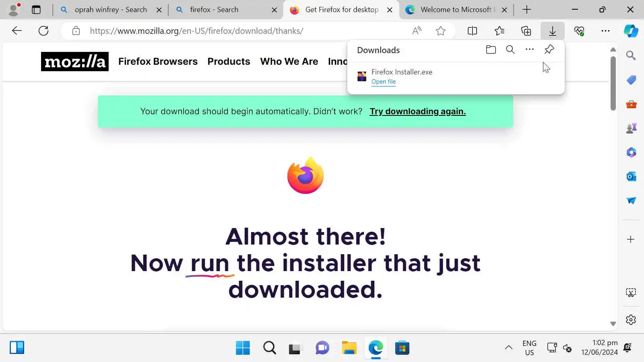Go to the Mozilla logo homepage
The width and height of the screenshot is (644, 362).
coord(75,62)
